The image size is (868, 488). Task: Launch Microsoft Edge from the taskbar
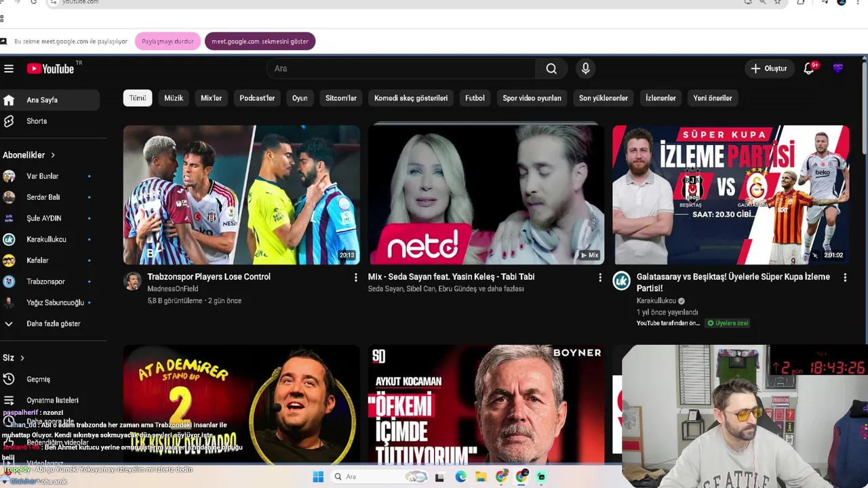(460, 476)
